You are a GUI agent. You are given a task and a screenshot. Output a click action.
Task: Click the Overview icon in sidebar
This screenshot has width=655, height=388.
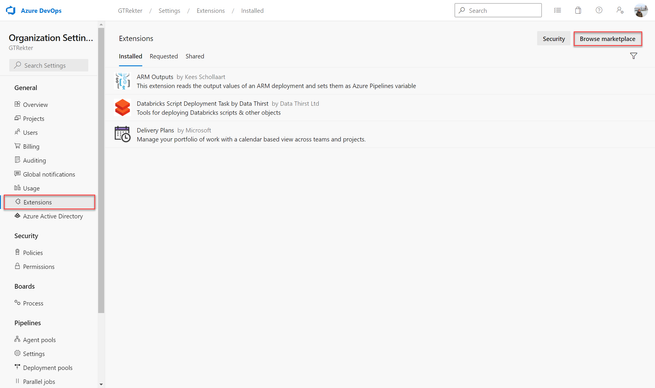pyautogui.click(x=17, y=104)
